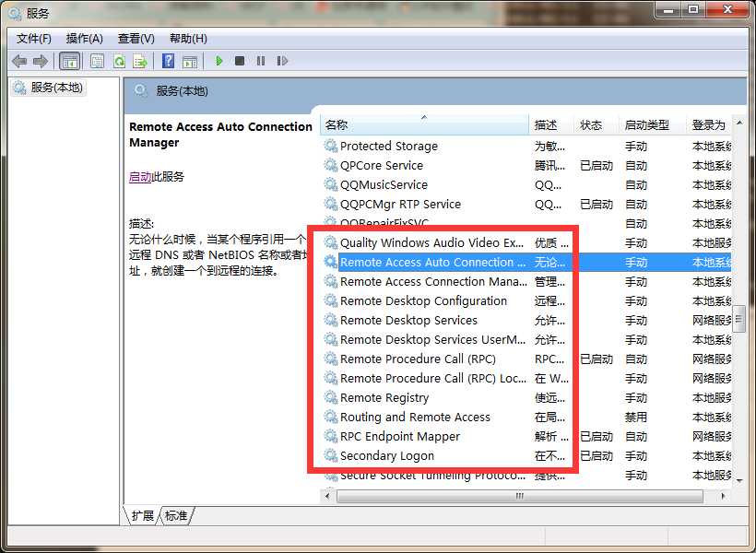
Task: Click the green Refresh toolbar icon
Action: coord(119,61)
